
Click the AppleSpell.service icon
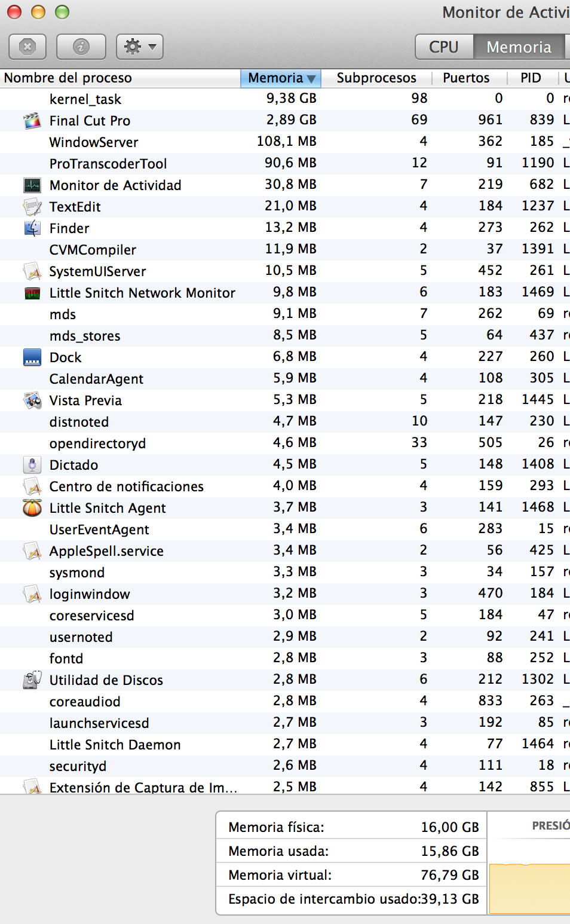tap(32, 551)
